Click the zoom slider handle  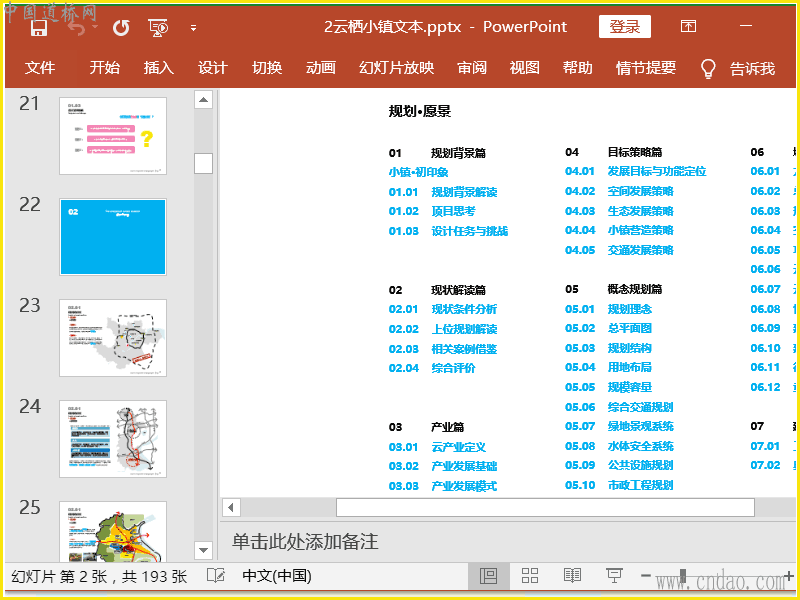tap(683, 576)
